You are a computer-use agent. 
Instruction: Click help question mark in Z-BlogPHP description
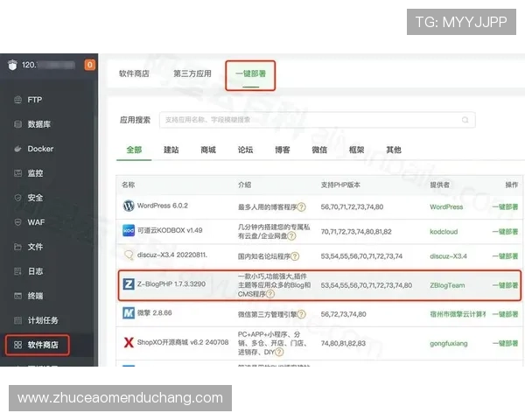point(270,294)
